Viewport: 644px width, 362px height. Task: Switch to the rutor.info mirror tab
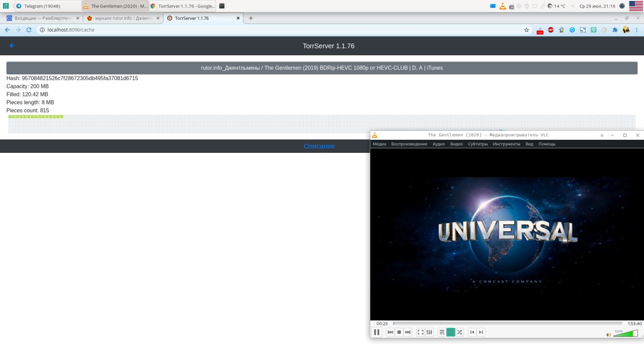[x=123, y=18]
